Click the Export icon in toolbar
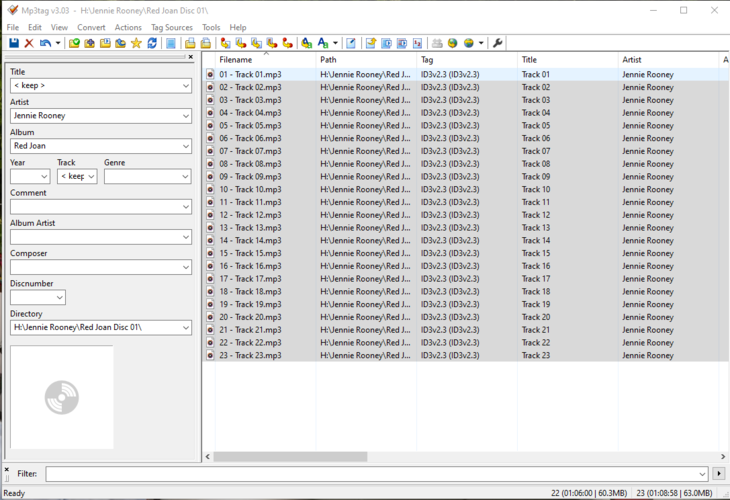This screenshot has height=500, width=730. click(x=371, y=43)
